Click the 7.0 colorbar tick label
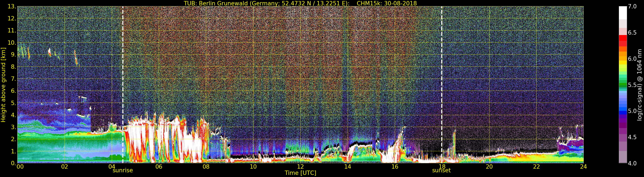The image size is (644, 177). click(x=632, y=6)
